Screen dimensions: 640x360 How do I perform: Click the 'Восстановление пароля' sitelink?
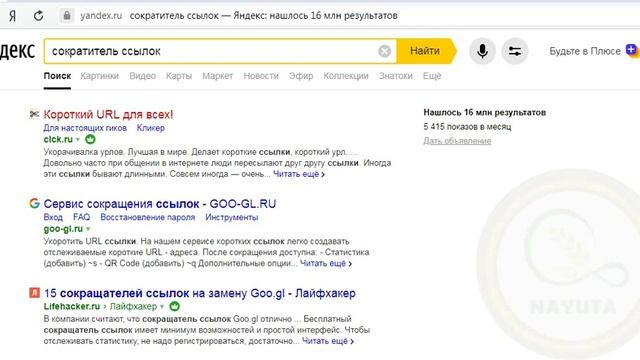click(147, 217)
